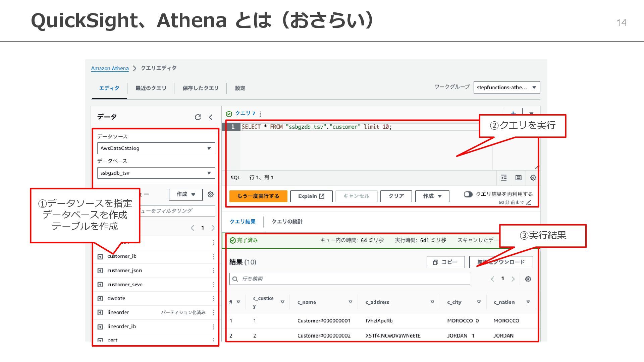
Task: Expand the dwdate table
Action: pos(100,298)
